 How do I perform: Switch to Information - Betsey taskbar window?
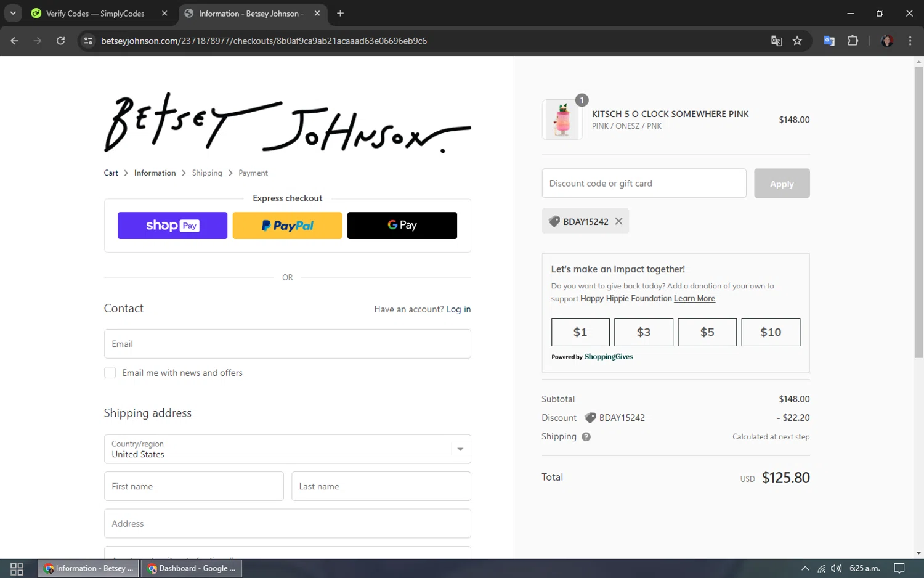coord(89,568)
